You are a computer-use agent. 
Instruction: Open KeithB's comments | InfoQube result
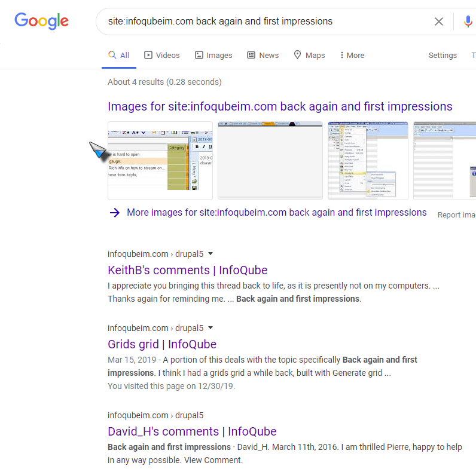[x=188, y=270]
